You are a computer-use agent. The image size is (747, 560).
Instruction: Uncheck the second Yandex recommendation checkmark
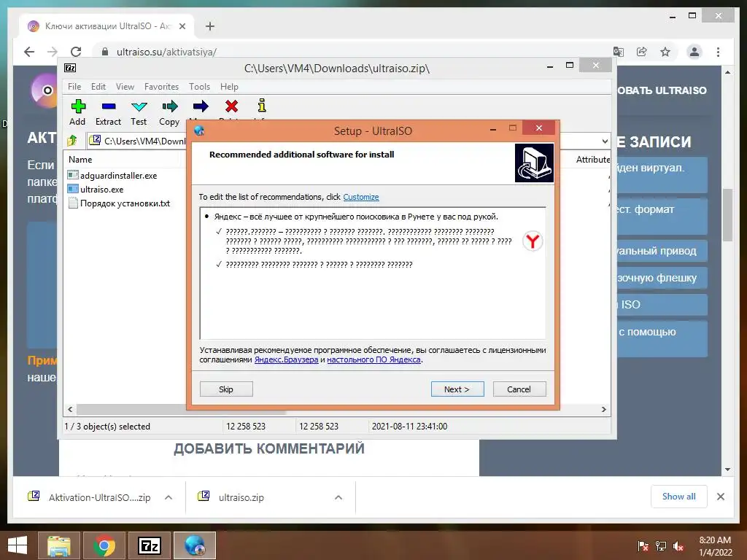point(219,264)
